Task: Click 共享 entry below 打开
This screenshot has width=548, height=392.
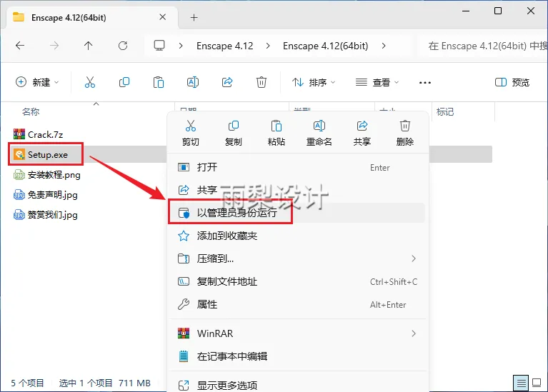Action: (x=297, y=190)
